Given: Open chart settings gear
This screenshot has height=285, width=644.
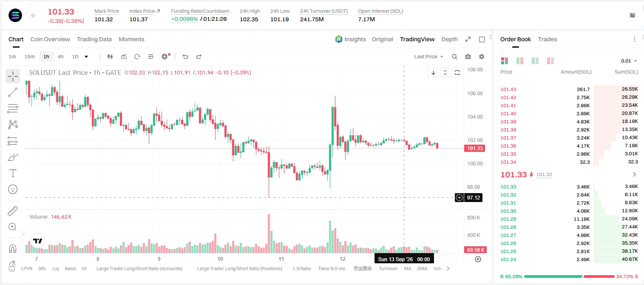Looking at the screenshot, I should click(482, 57).
